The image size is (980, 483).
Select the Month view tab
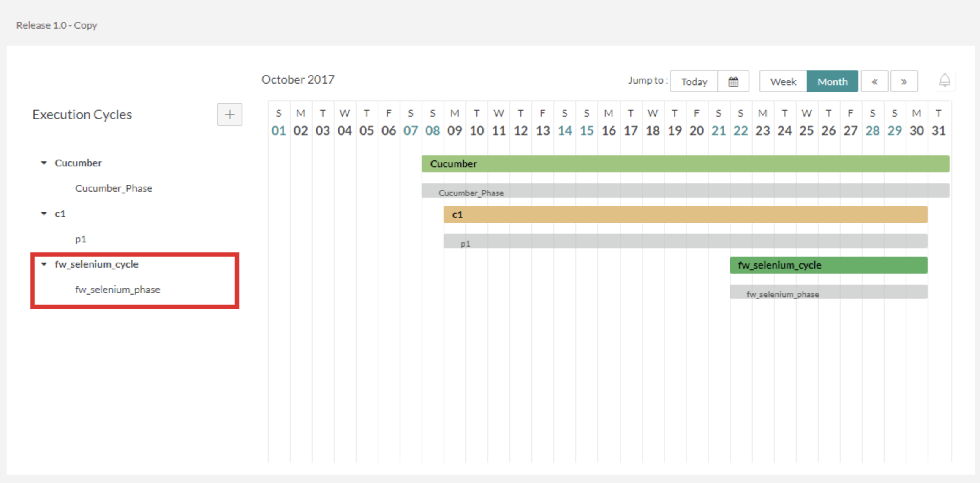point(832,81)
